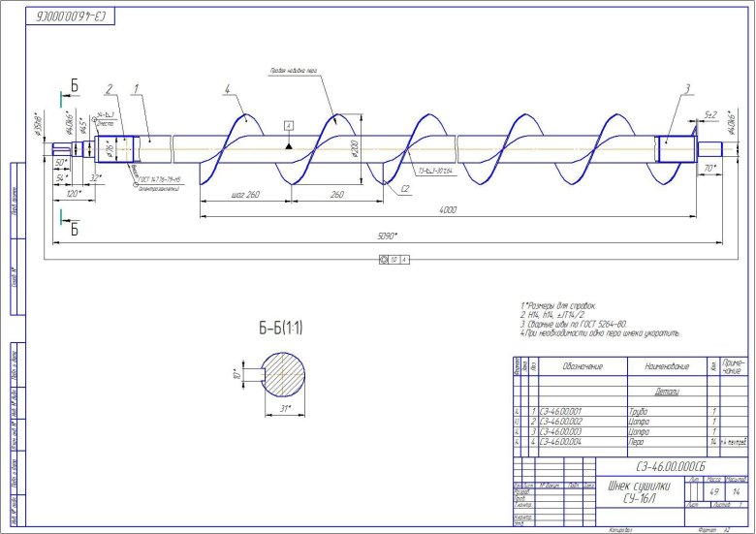This screenshot has height=534, width=756.
Task: Click the datum A triangle marker on shaft
Action: [288, 143]
